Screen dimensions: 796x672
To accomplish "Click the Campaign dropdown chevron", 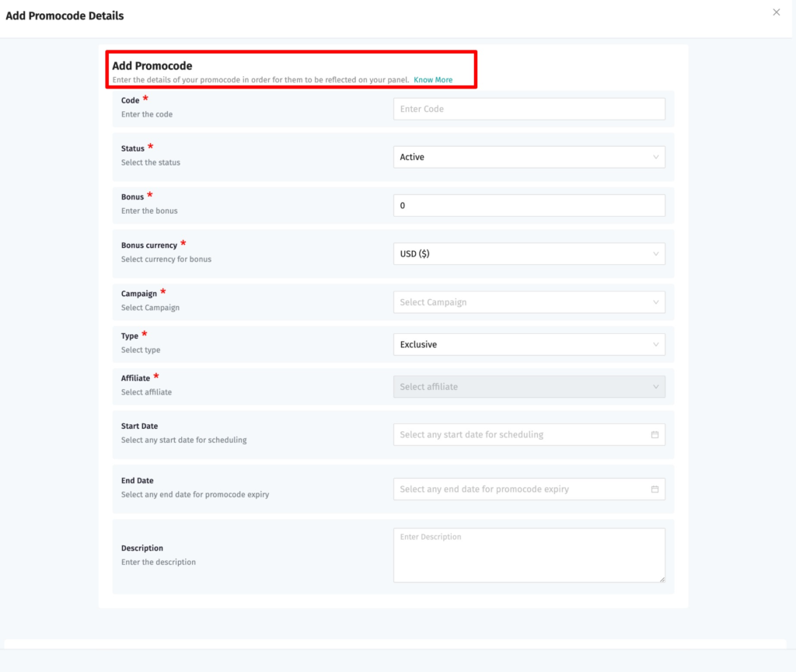I will (657, 302).
